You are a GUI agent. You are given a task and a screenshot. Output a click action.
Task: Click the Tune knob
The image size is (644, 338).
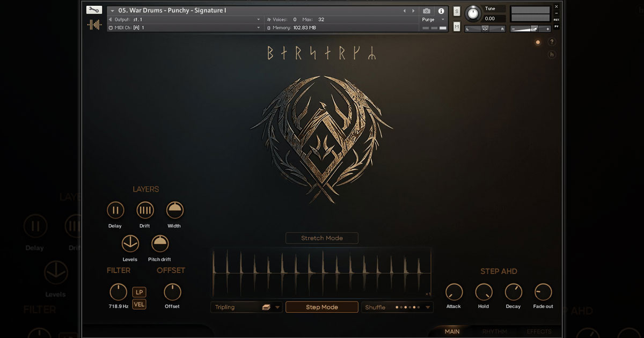473,13
